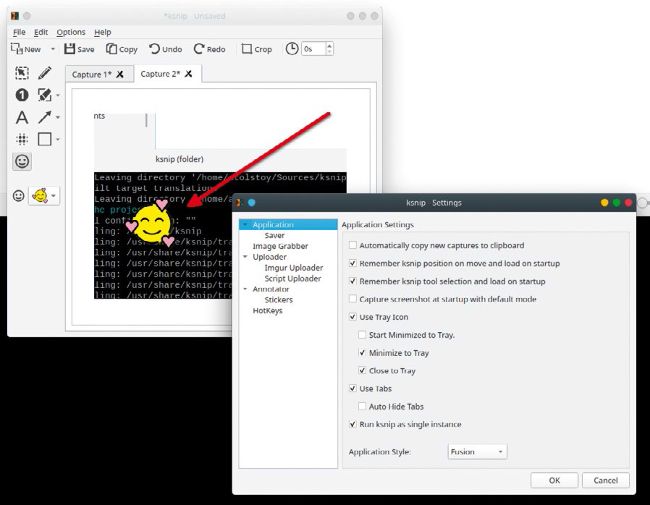
Task: Enable Auto Hide Tabs
Action: coord(362,406)
